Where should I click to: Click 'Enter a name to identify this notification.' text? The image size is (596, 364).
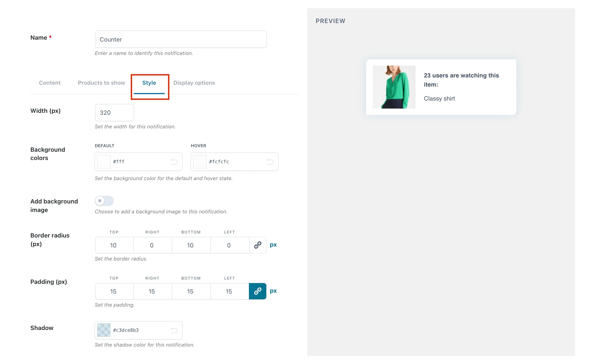pos(144,53)
